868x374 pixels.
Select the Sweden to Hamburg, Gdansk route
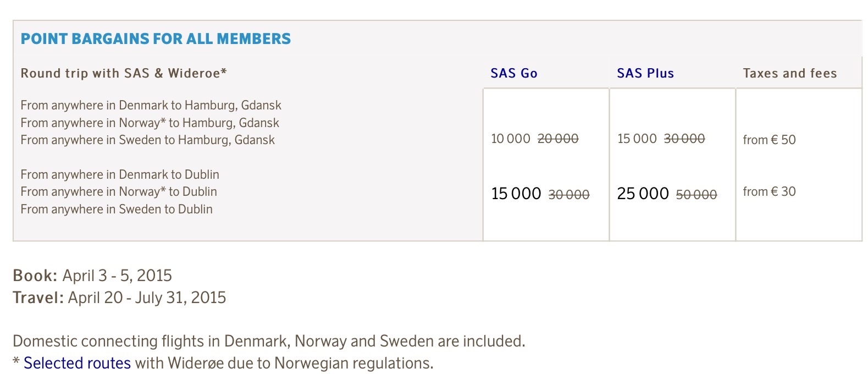147,140
